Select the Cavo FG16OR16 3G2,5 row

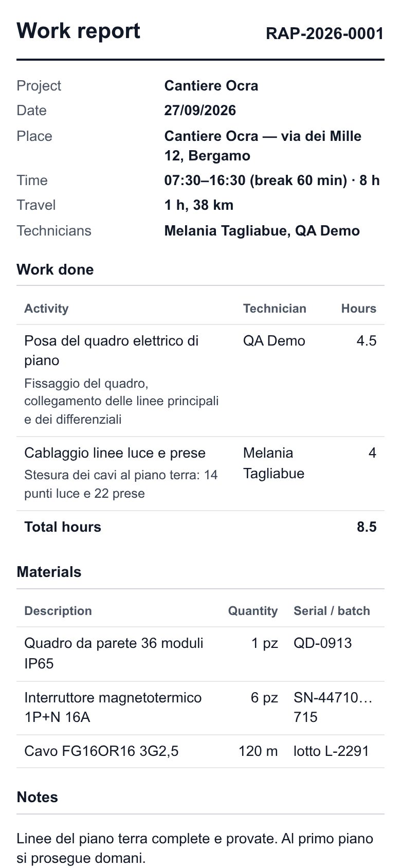200,751
